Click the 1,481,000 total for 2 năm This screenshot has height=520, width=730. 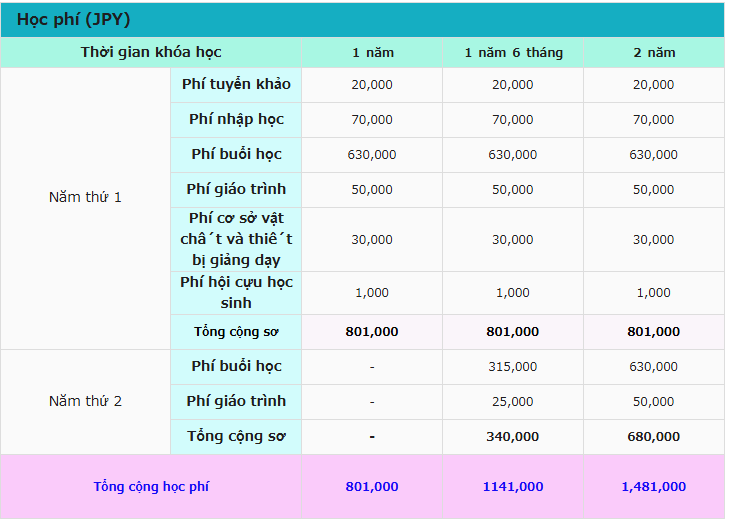pos(654,486)
